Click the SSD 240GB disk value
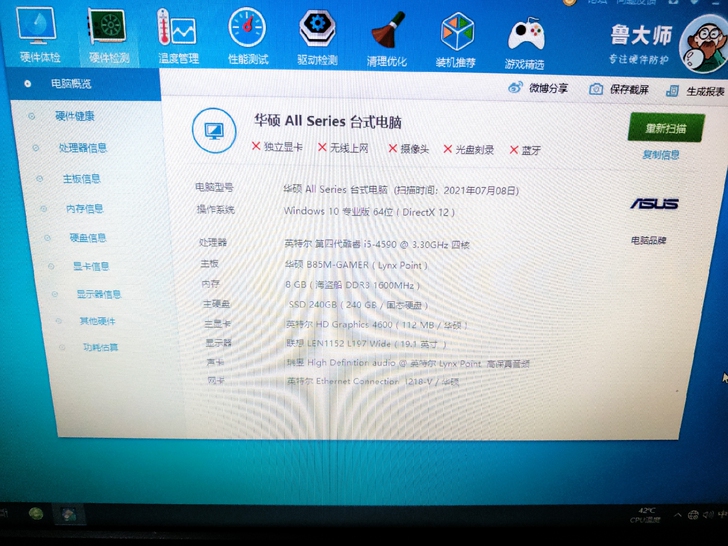The height and width of the screenshot is (546, 728). 358,305
